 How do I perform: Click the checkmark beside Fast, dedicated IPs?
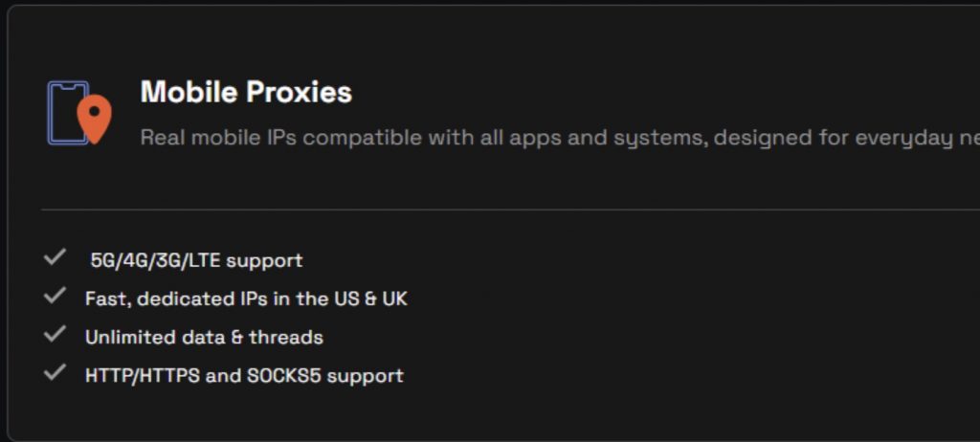55,297
